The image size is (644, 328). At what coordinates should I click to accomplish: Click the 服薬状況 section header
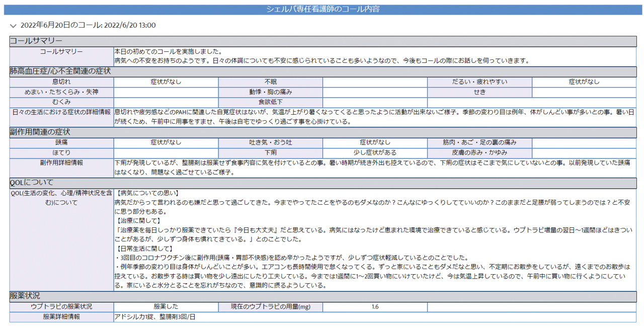point(323,296)
